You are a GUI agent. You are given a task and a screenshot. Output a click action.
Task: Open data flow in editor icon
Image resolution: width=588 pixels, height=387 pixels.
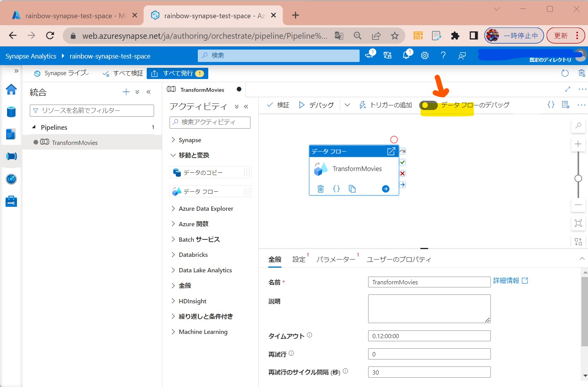click(x=391, y=151)
